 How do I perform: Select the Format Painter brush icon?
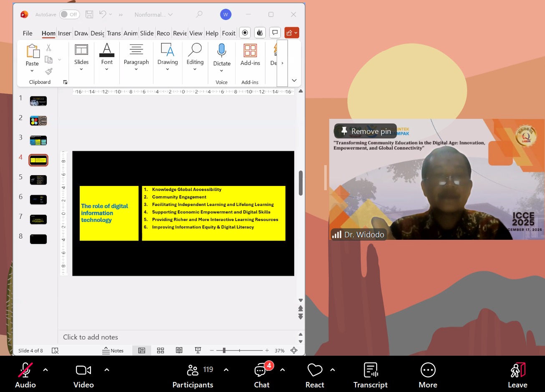tap(49, 72)
